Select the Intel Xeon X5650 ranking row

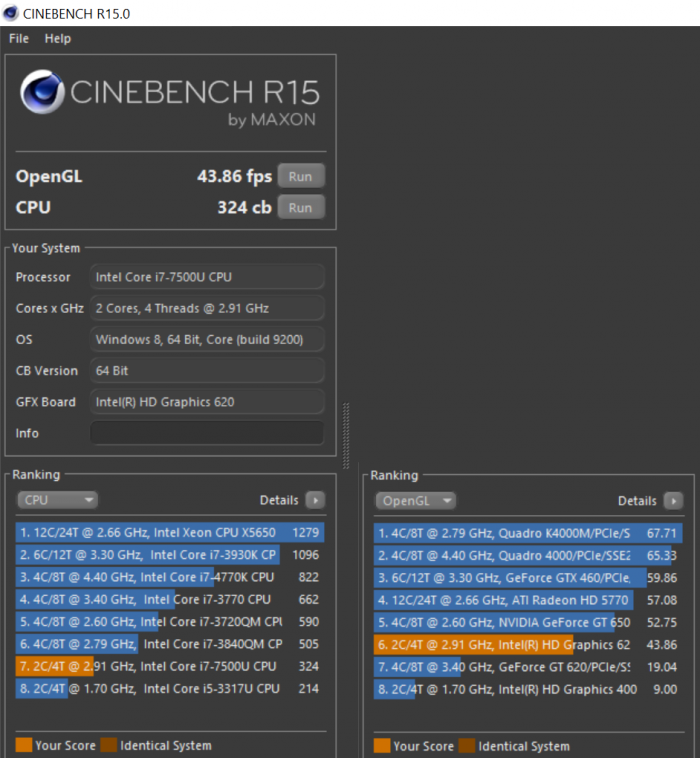pyautogui.click(x=170, y=533)
